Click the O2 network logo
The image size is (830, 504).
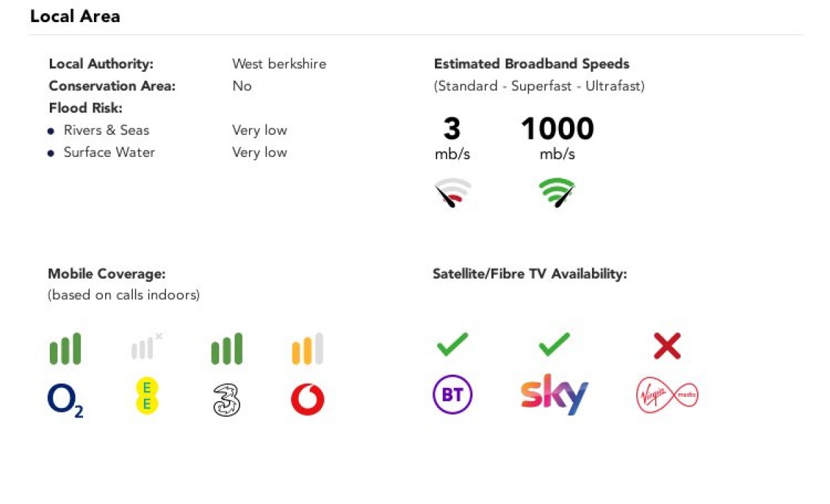[65, 402]
